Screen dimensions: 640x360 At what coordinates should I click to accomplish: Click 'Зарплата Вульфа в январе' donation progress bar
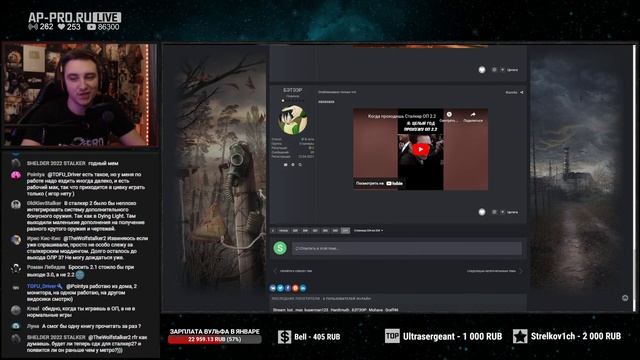(x=214, y=340)
